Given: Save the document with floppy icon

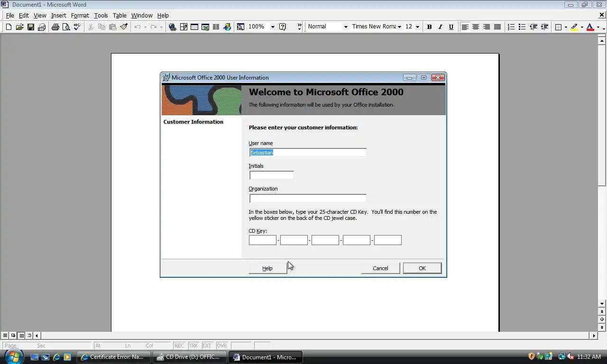Looking at the screenshot, I should 30,27.
